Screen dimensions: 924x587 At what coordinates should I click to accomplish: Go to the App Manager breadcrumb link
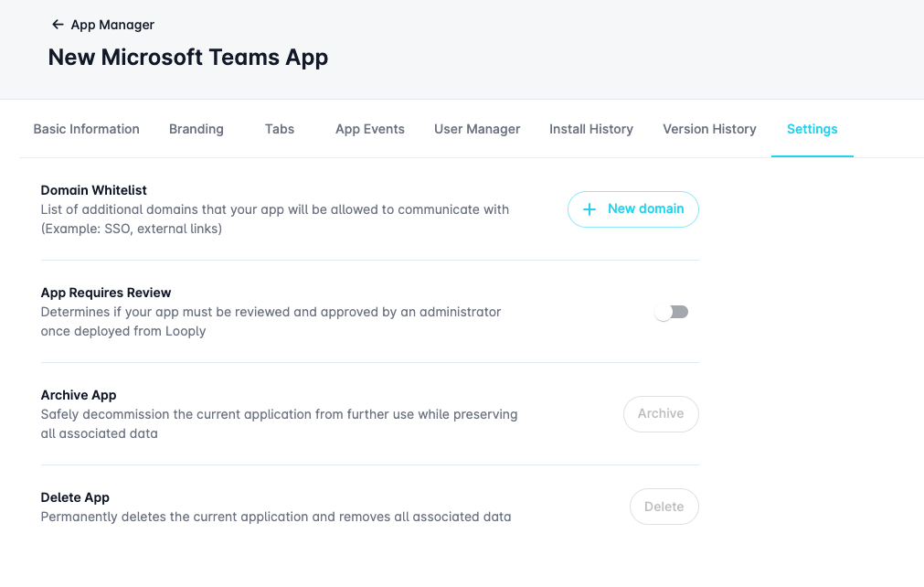pos(112,25)
